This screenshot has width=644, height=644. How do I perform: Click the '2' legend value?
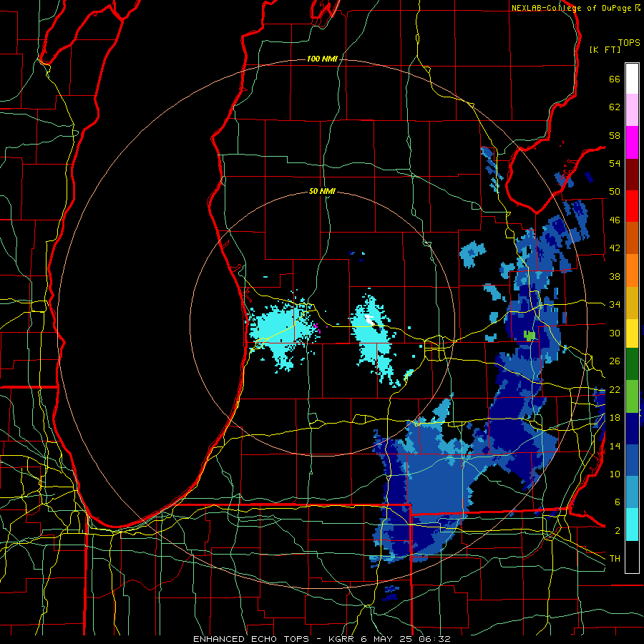(618, 531)
